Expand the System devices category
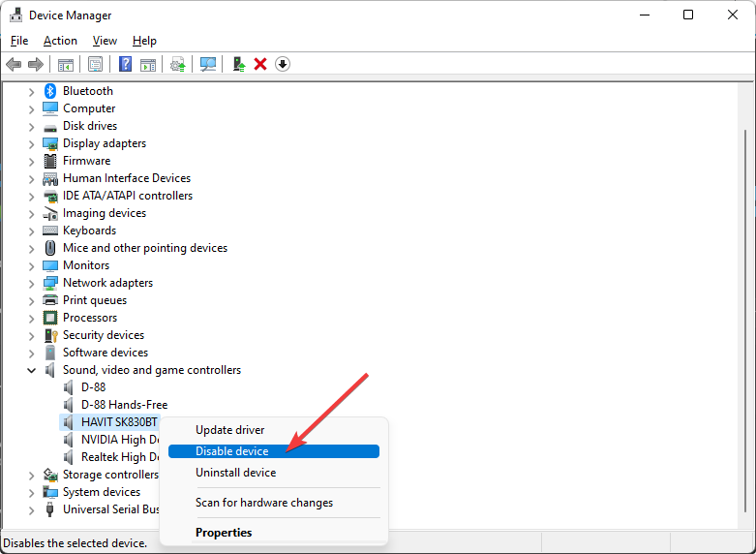Screen dimensions: 756x554 tap(31, 493)
